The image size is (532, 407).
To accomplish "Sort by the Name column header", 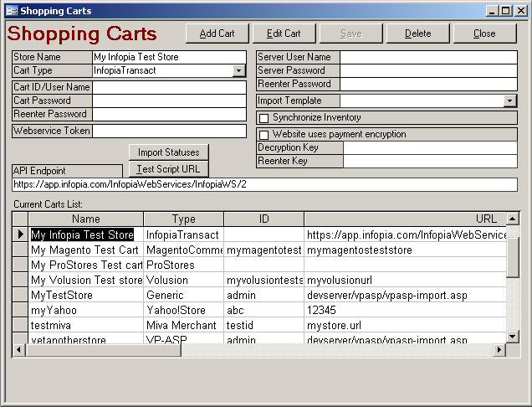I will (86, 219).
